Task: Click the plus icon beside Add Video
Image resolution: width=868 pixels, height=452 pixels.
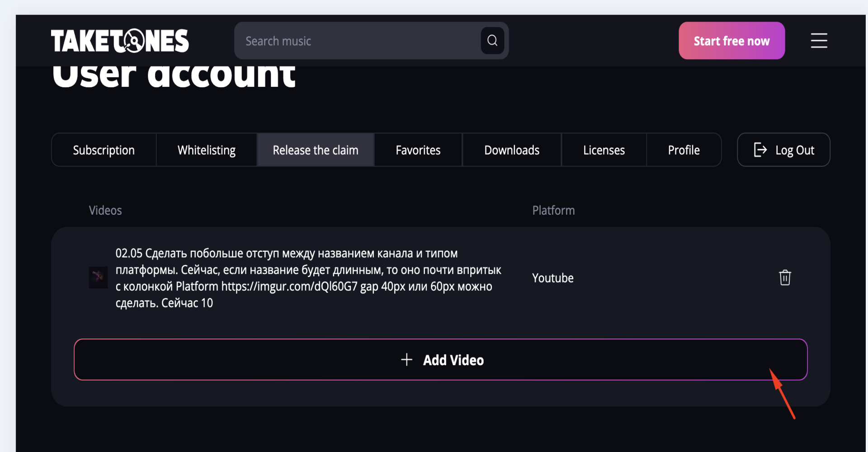Action: pyautogui.click(x=406, y=360)
